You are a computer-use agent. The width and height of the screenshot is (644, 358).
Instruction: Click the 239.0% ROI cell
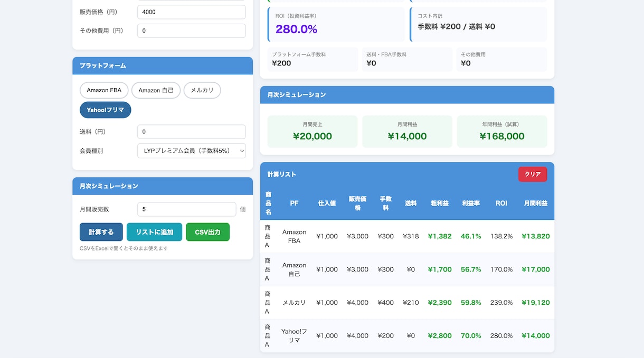(501, 303)
